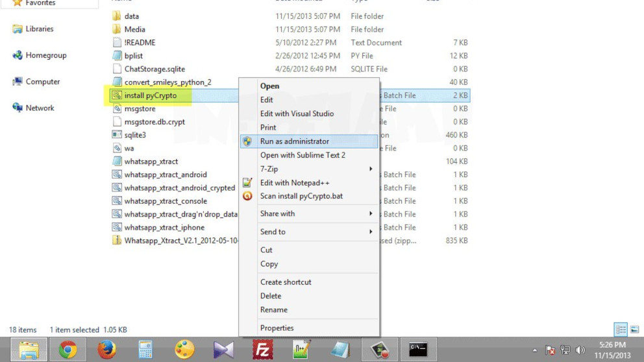The width and height of the screenshot is (644, 362).
Task: Select Edit with Notepad++ option
Action: pyautogui.click(x=295, y=183)
